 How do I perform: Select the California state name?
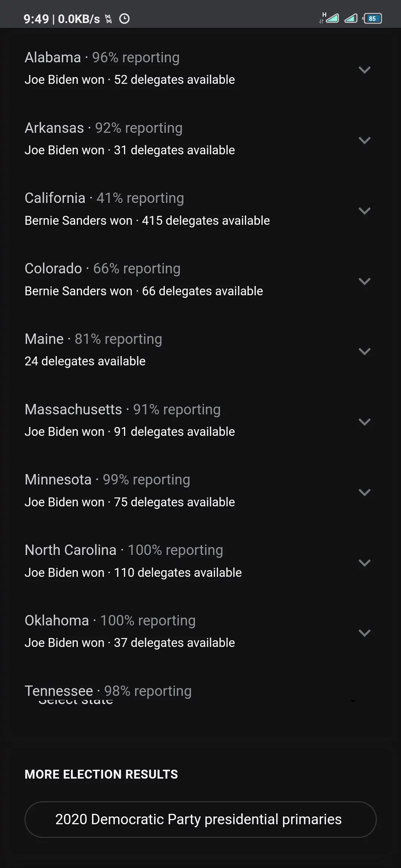55,198
